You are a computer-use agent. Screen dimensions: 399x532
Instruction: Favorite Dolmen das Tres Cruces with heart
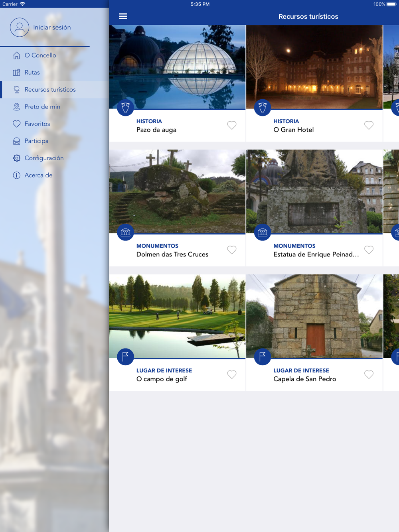pyautogui.click(x=232, y=250)
